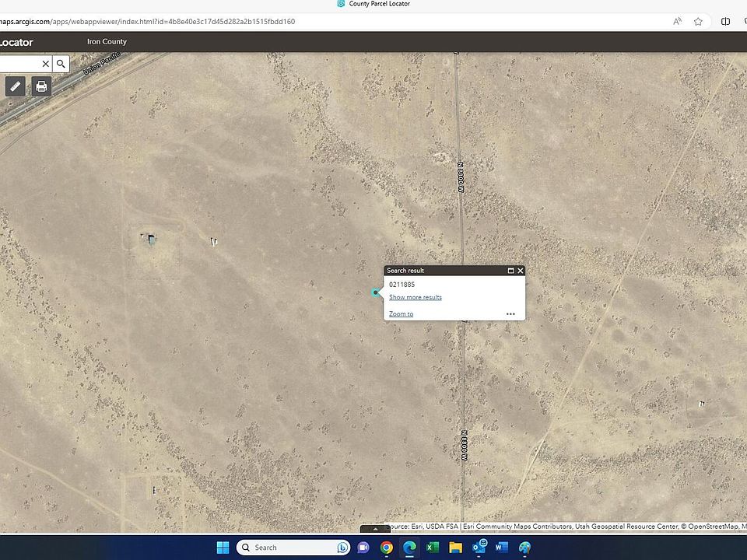Viewport: 747px width, 560px height.
Task: Clear the parcel search box
Action: pos(45,64)
